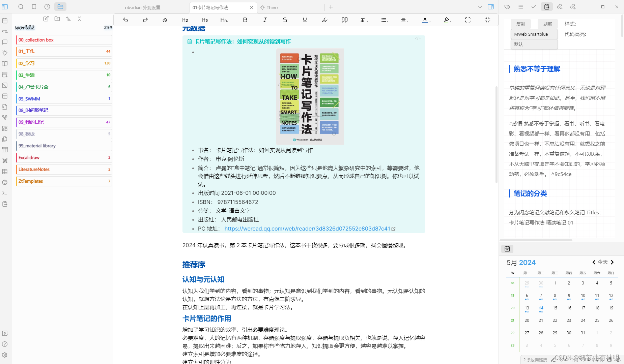Open the weread.qq.com PC 地址 link
This screenshot has width=624, height=364.
coord(307,229)
